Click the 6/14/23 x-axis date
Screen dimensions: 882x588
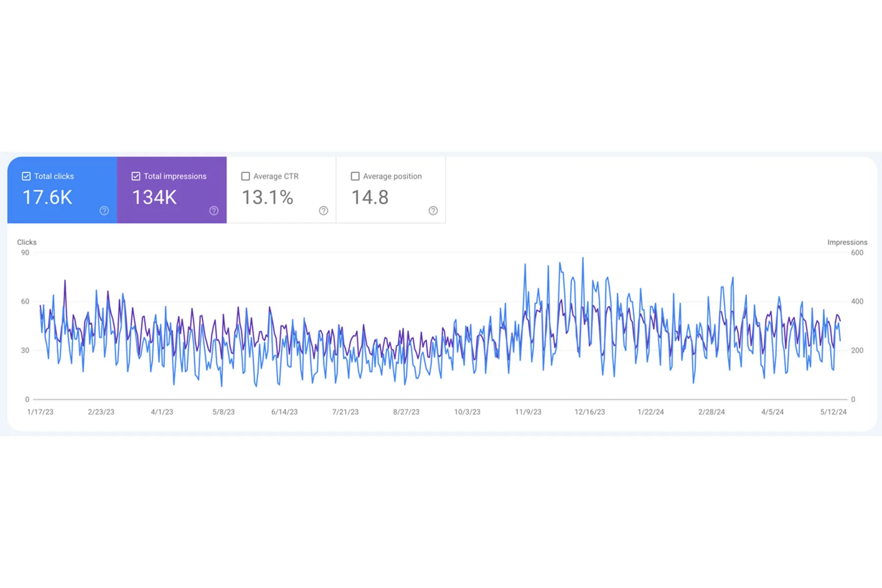click(285, 412)
